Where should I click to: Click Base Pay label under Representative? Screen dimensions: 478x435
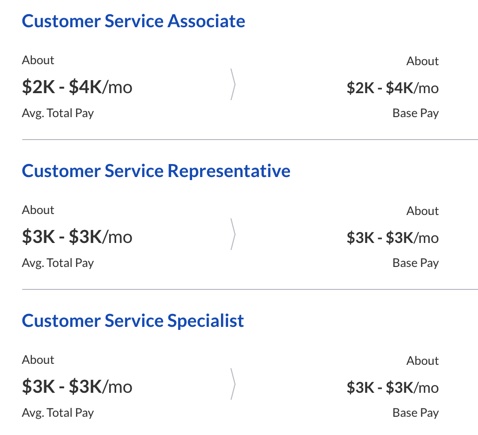[x=416, y=263]
